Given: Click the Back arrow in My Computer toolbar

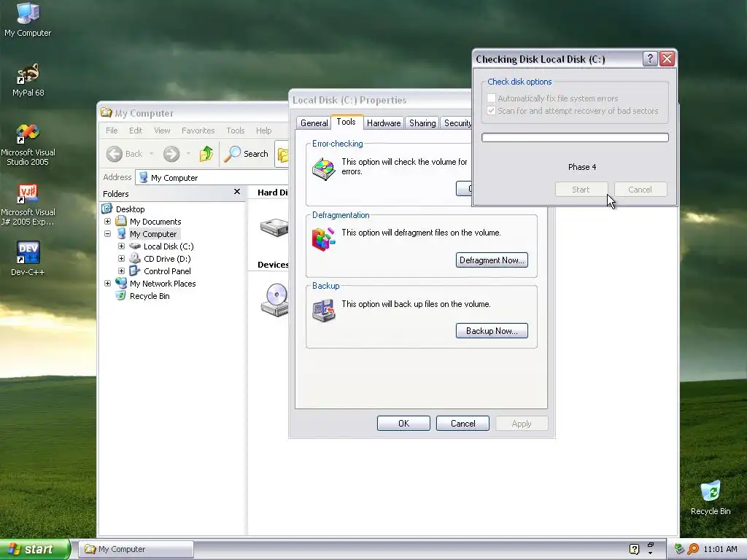Looking at the screenshot, I should 115,154.
